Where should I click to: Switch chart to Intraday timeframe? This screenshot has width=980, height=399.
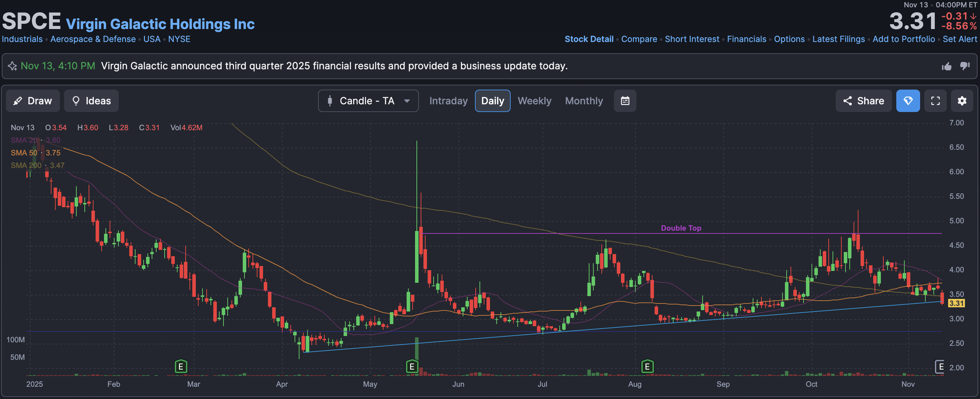[x=448, y=101]
